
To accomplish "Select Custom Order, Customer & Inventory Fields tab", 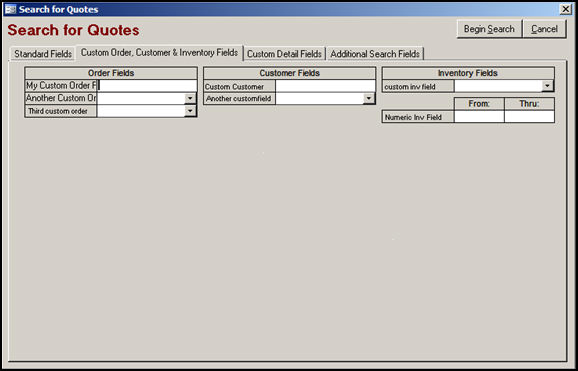I will [x=159, y=53].
